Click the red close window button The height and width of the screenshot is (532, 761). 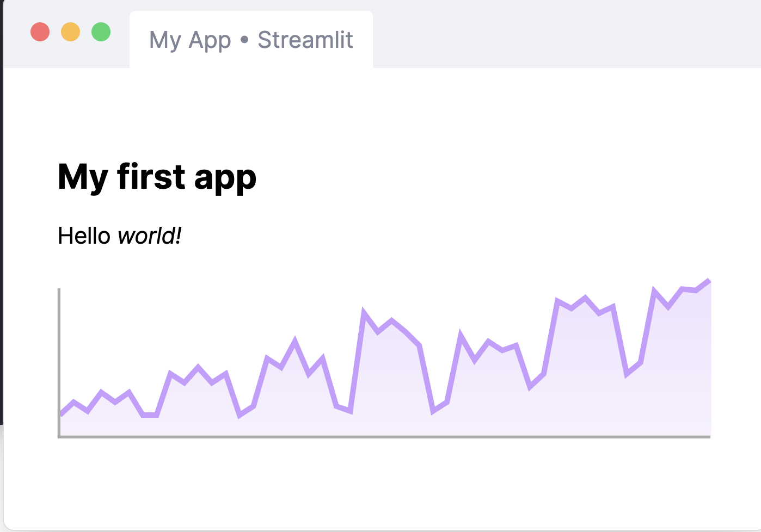pos(40,32)
